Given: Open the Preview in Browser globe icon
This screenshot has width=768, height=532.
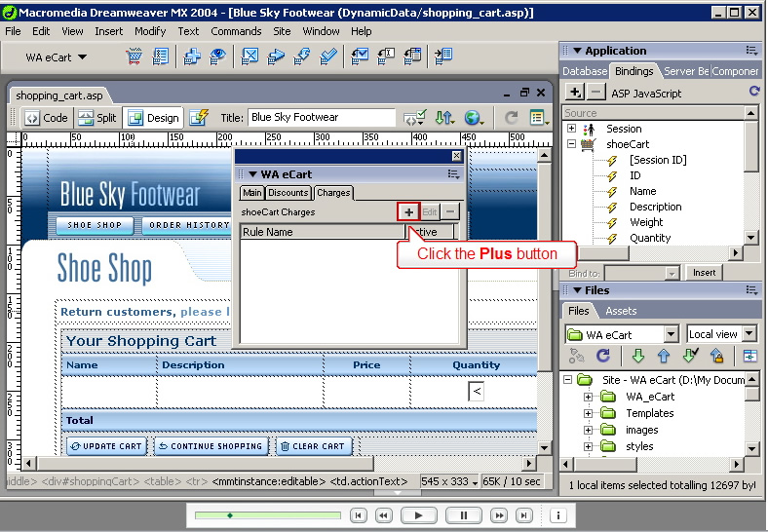Looking at the screenshot, I should click(x=474, y=118).
